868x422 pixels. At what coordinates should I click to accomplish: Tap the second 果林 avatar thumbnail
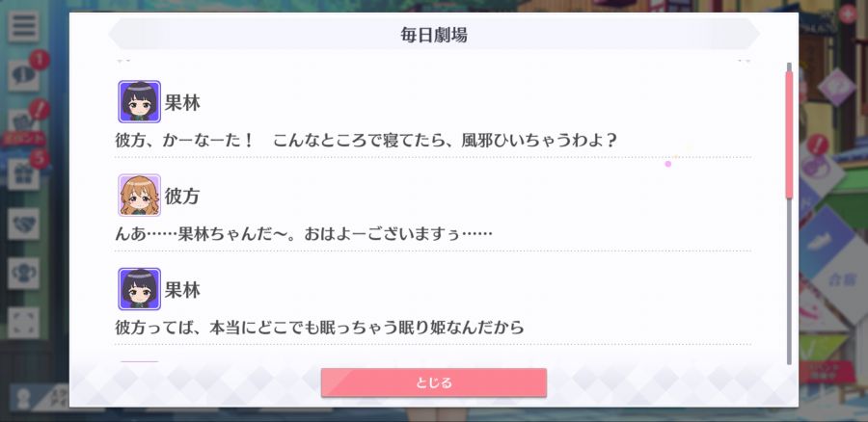[140, 289]
